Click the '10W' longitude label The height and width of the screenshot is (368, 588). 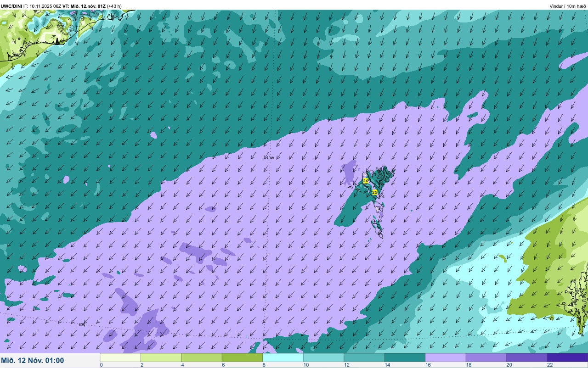click(x=270, y=158)
